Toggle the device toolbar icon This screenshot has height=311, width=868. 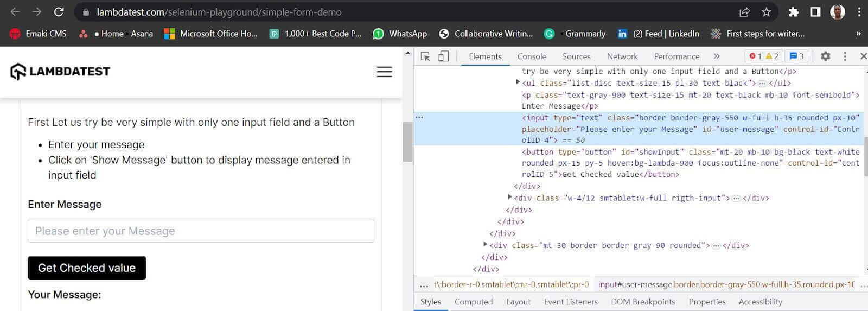click(x=443, y=56)
